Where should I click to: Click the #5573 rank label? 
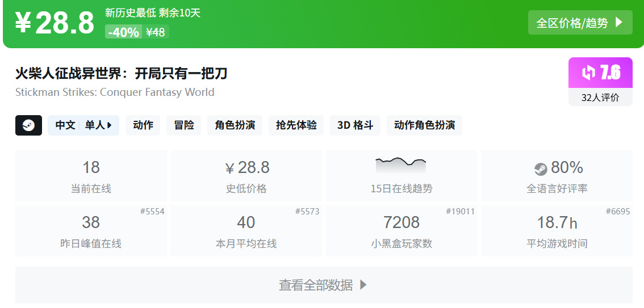point(307,212)
